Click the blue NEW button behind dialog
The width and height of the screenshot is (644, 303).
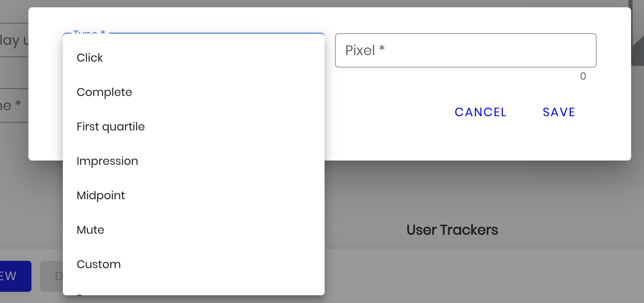[13, 276]
